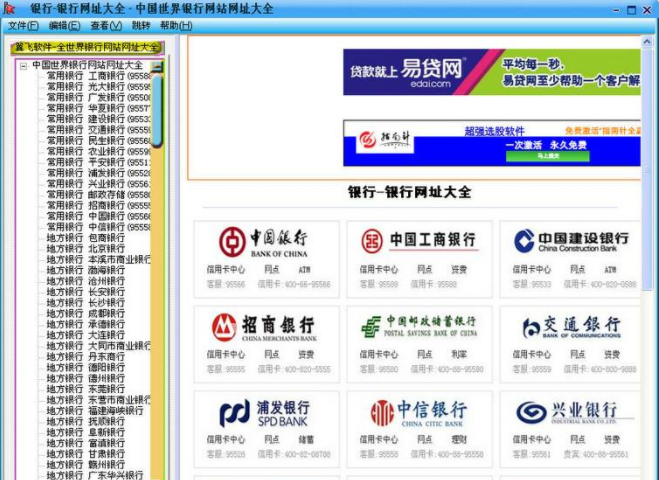Screen dimensions: 659x480
Task: Open Bank of China ATM link
Action: click(304, 269)
